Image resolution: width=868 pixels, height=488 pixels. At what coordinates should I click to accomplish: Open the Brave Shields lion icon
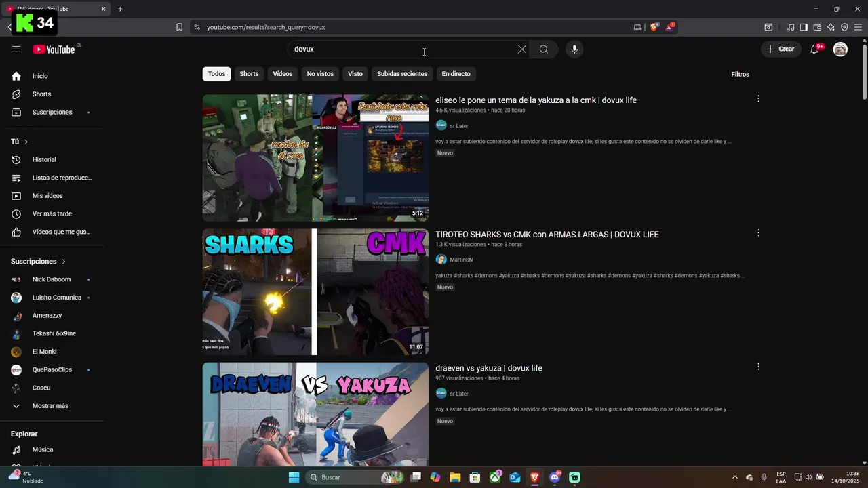[654, 27]
